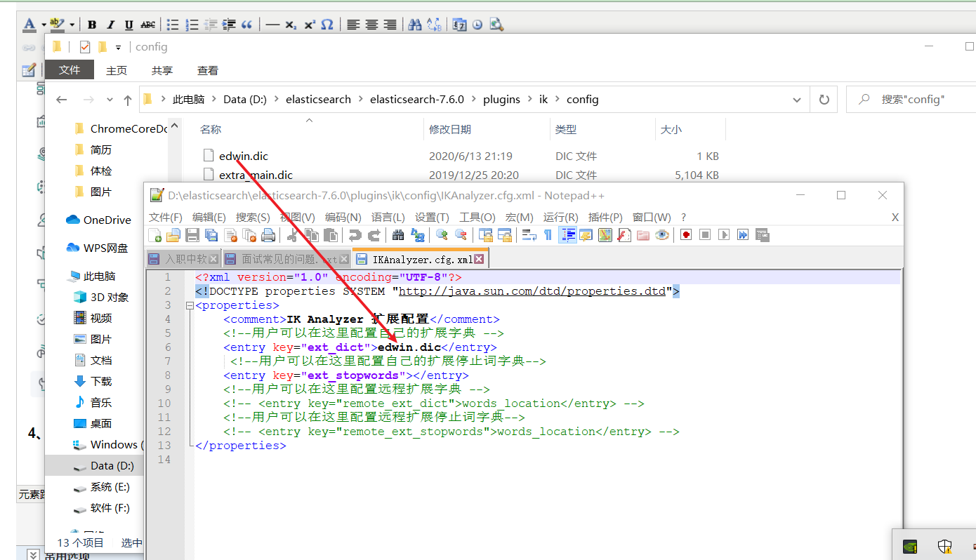Select the edwin.dic file in Explorer

click(x=243, y=156)
